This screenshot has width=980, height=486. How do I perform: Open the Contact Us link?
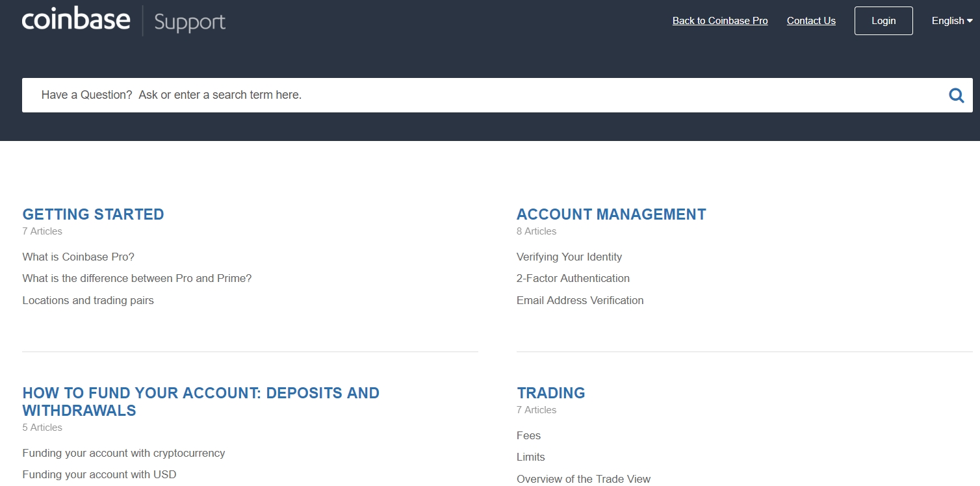pos(811,21)
